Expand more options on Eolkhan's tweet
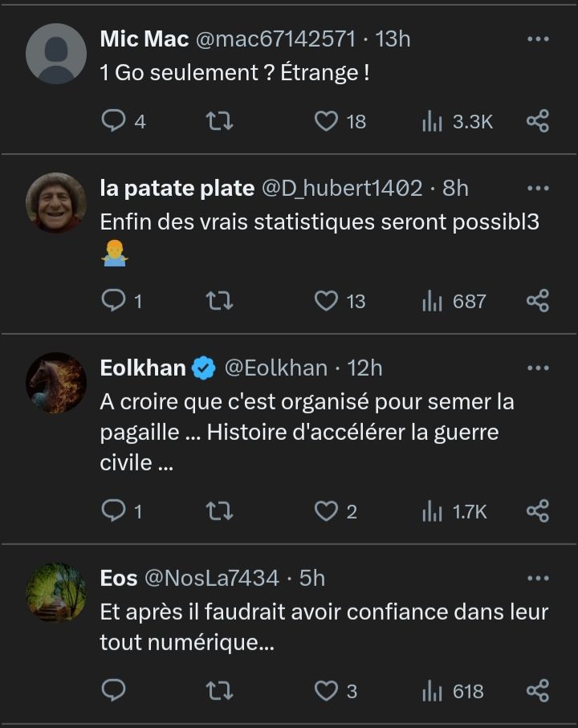The image size is (578, 728). click(537, 368)
